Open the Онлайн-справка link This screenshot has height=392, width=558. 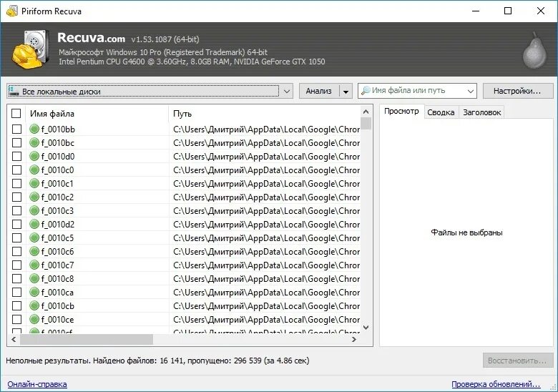point(37,384)
